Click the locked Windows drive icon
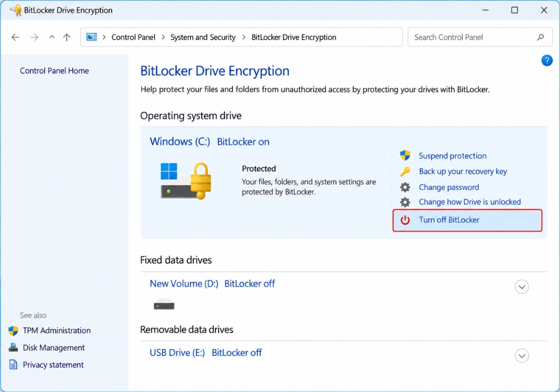The image size is (560, 392). (x=186, y=181)
